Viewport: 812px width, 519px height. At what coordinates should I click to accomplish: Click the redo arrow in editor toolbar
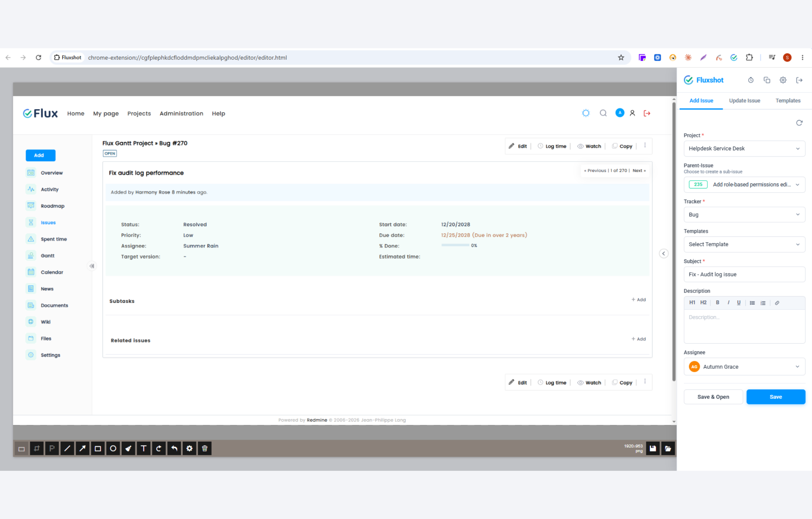click(159, 449)
